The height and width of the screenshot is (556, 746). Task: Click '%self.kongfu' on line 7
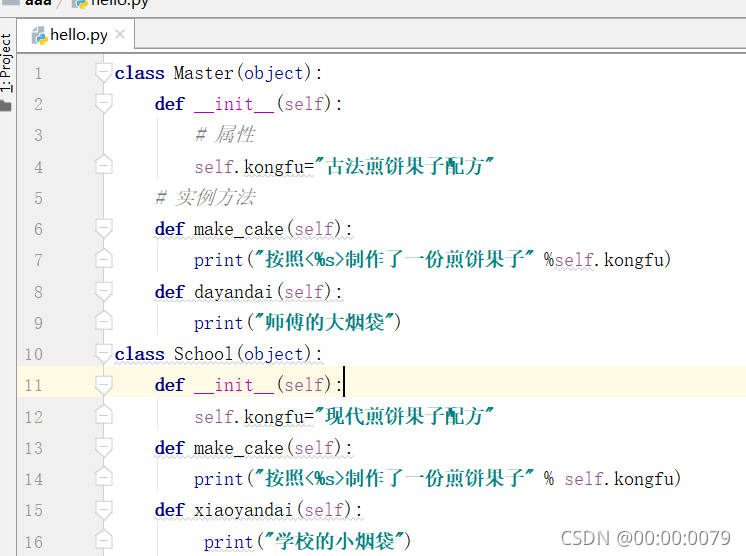tap(604, 260)
